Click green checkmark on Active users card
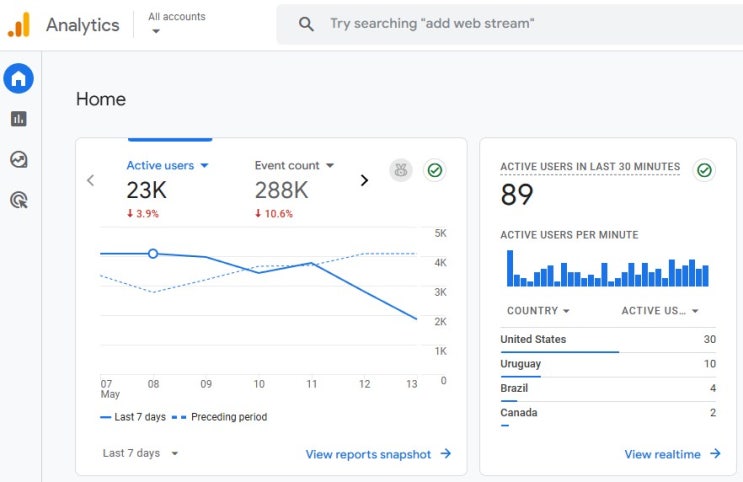The image size is (743, 482). (x=435, y=170)
